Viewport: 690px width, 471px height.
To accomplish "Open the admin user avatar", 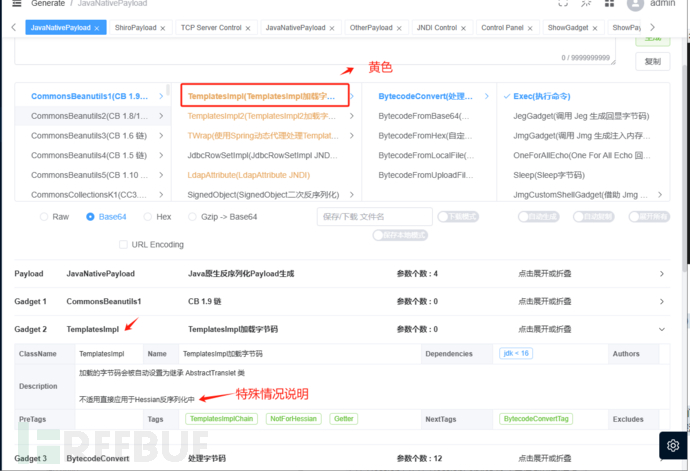I will coord(635,4).
